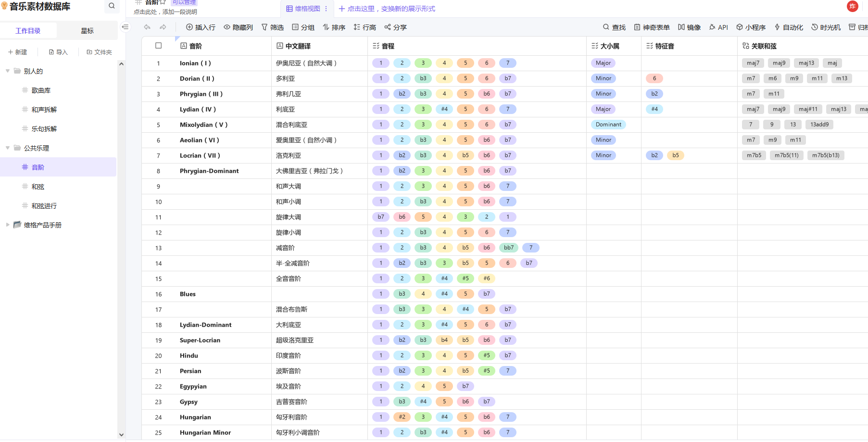The image size is (868, 442).
Task: Open the 分组 grouping tool
Action: tap(303, 27)
